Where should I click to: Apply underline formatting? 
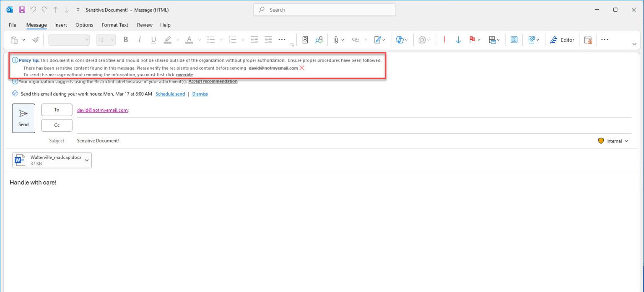coord(153,40)
